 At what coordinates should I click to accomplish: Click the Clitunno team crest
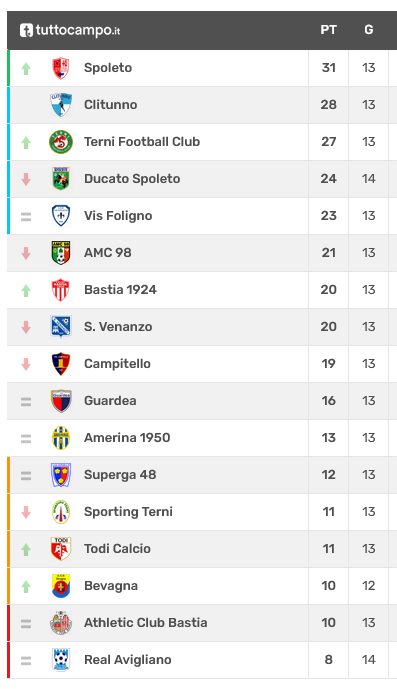[61, 105]
